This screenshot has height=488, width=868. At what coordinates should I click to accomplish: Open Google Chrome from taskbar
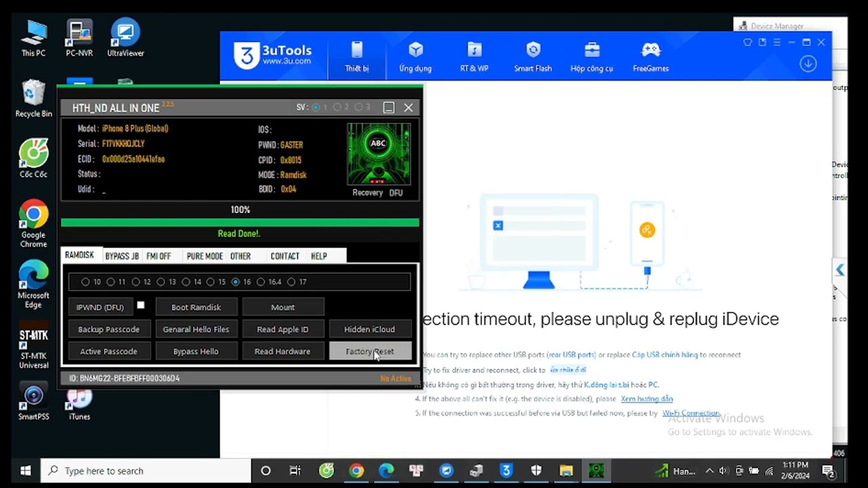coord(356,470)
